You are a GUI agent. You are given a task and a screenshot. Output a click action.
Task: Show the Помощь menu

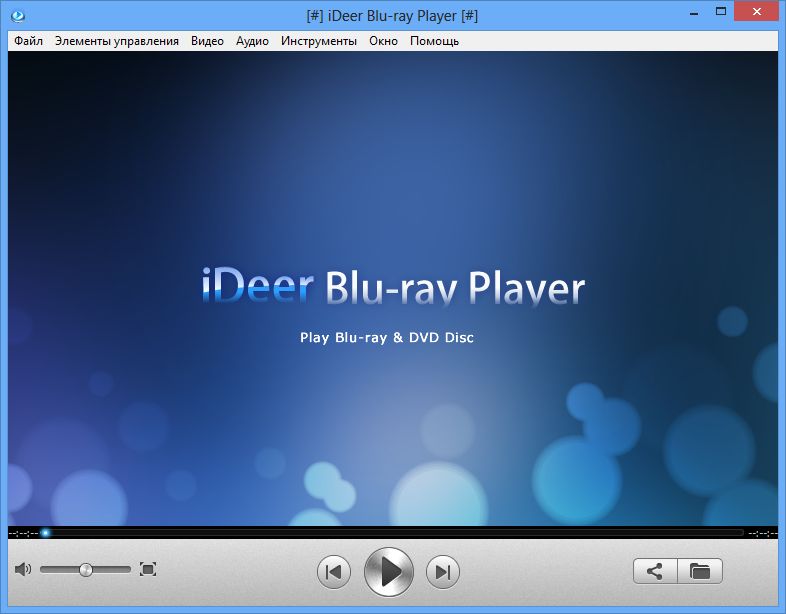tap(434, 41)
